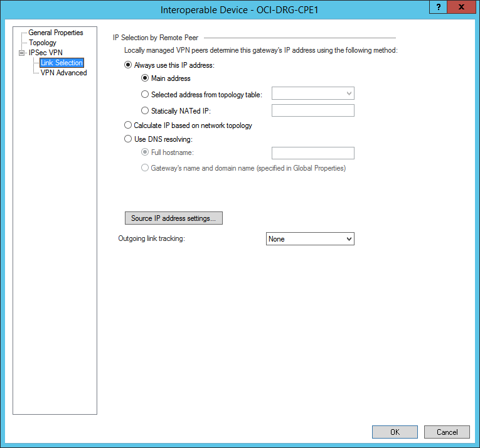Select the IPSec VPN tree item
This screenshot has width=480, height=448.
pos(45,53)
